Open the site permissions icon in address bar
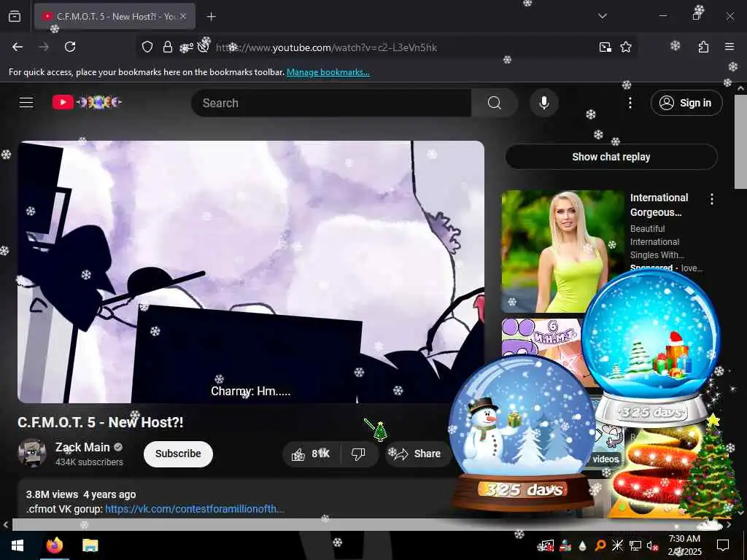747x560 pixels. pyautogui.click(x=186, y=47)
